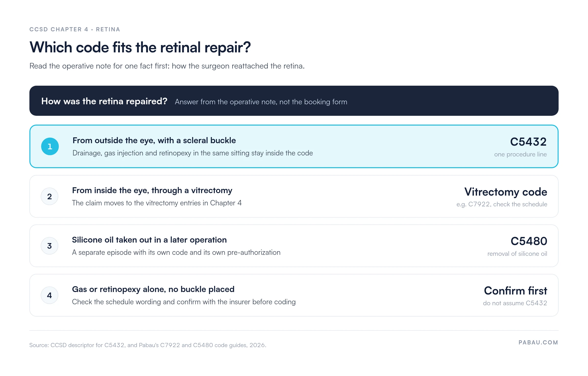Click 'Check the schedule wording and confirm' description

184,302
